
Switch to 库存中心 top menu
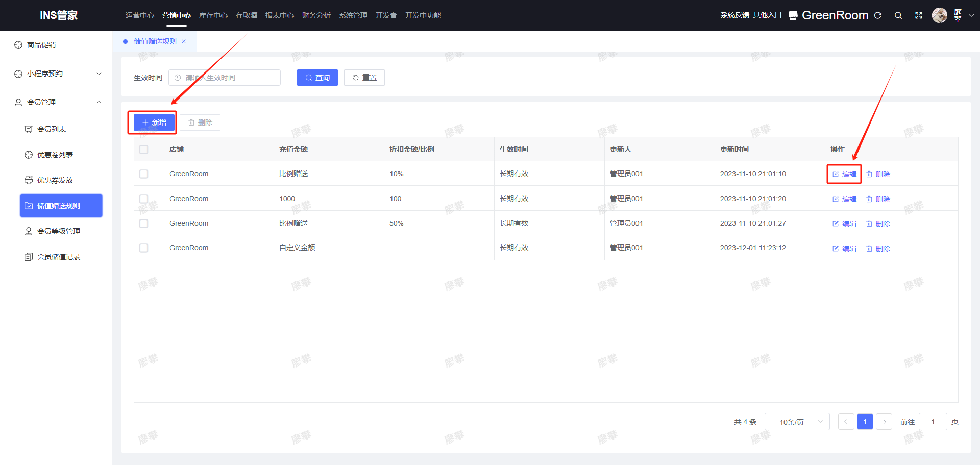pyautogui.click(x=213, y=15)
